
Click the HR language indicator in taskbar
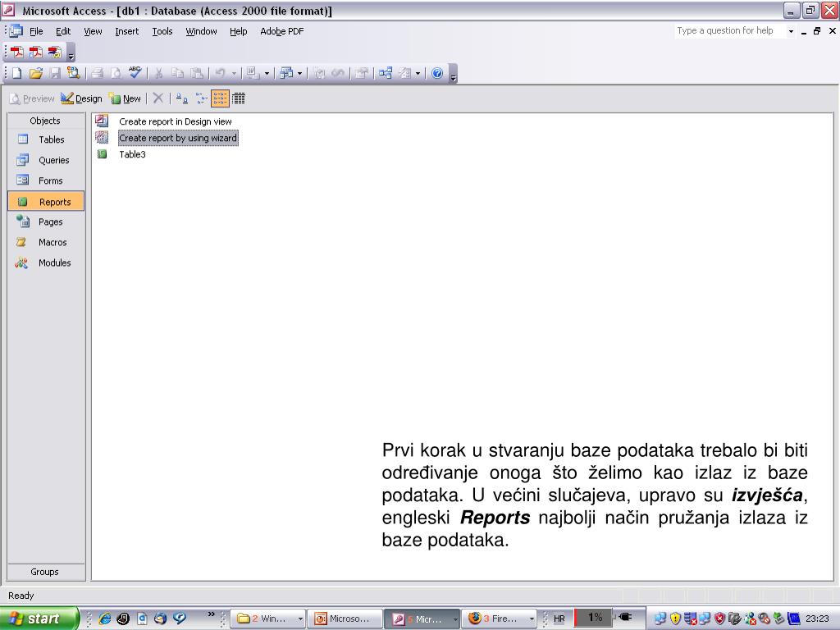(559, 619)
